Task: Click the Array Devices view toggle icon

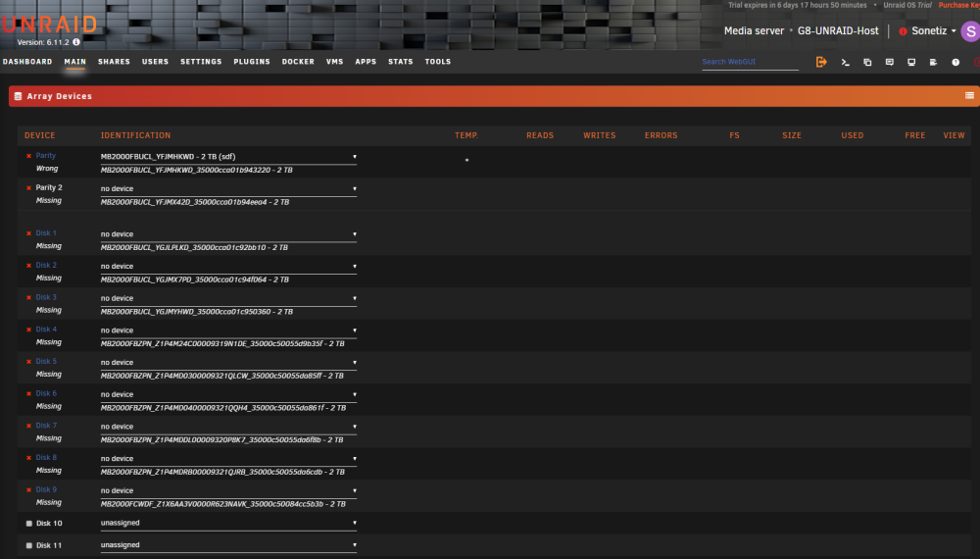Action: point(969,96)
